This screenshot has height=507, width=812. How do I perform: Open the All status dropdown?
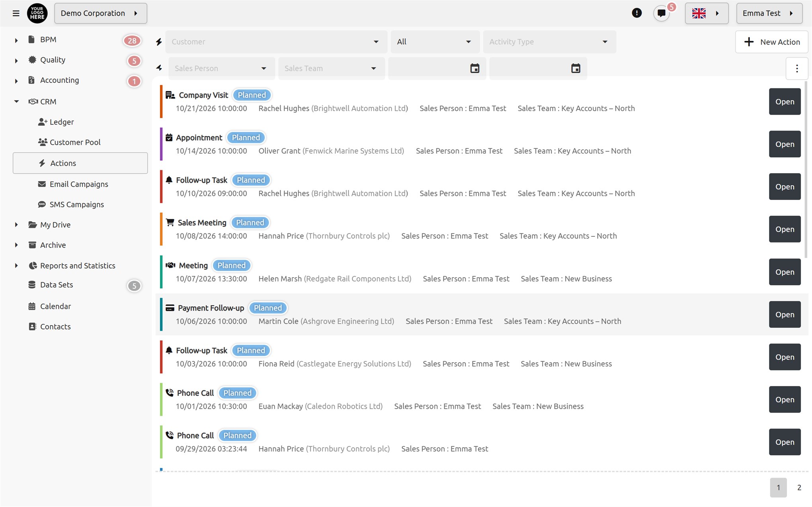tap(435, 42)
